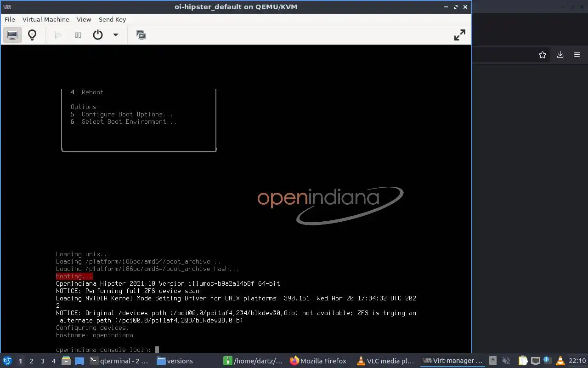The width and height of the screenshot is (588, 368).
Task: Open clipboard manager tray icon
Action: 523,361
